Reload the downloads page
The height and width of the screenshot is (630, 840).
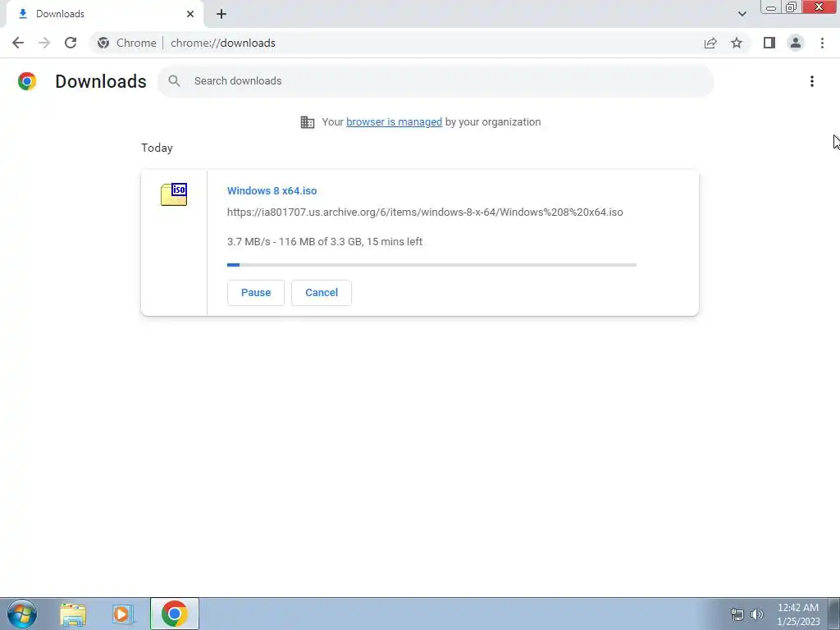(x=71, y=43)
